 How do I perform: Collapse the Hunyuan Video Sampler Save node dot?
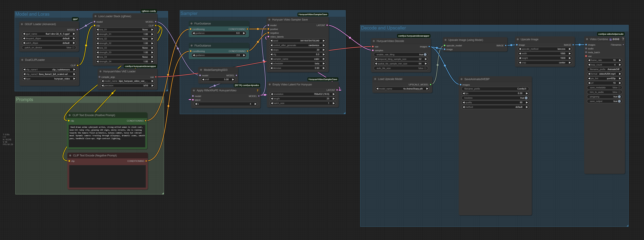click(x=269, y=20)
